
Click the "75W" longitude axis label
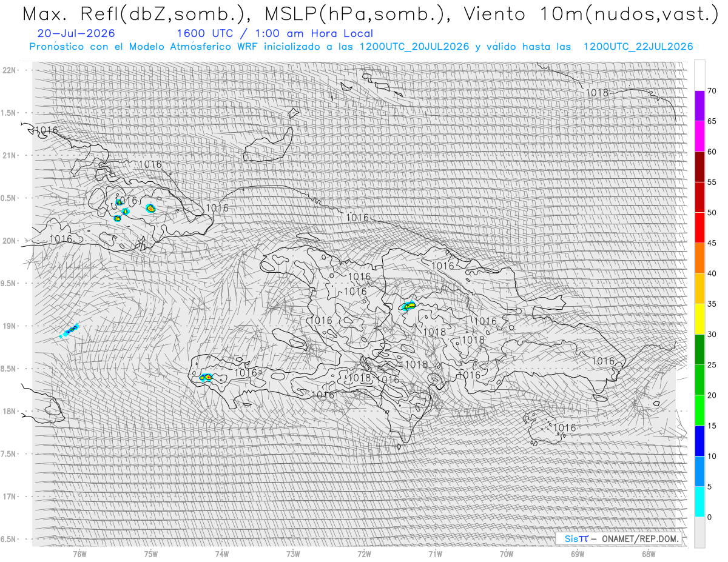[x=151, y=554]
